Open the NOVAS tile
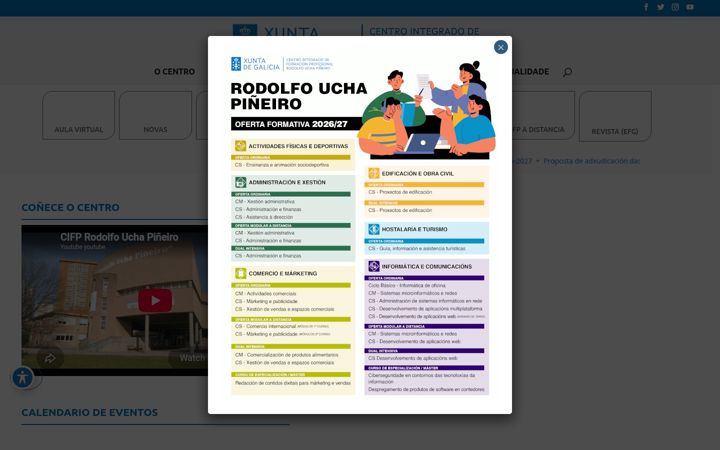Image resolution: width=720 pixels, height=450 pixels. point(155,115)
